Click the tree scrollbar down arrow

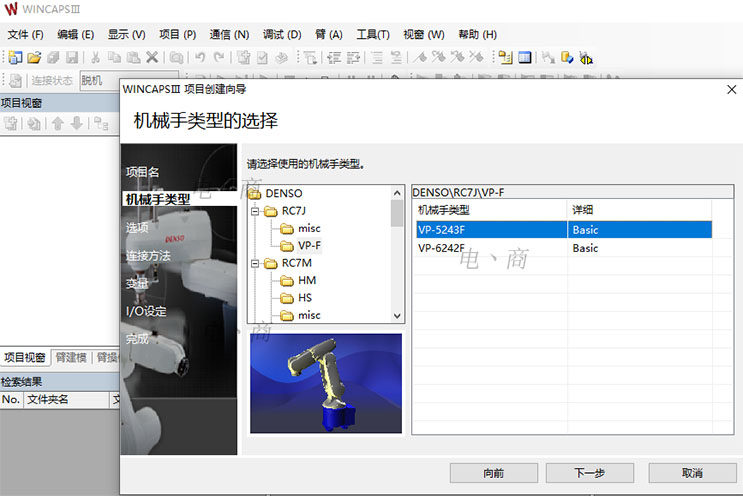(397, 316)
